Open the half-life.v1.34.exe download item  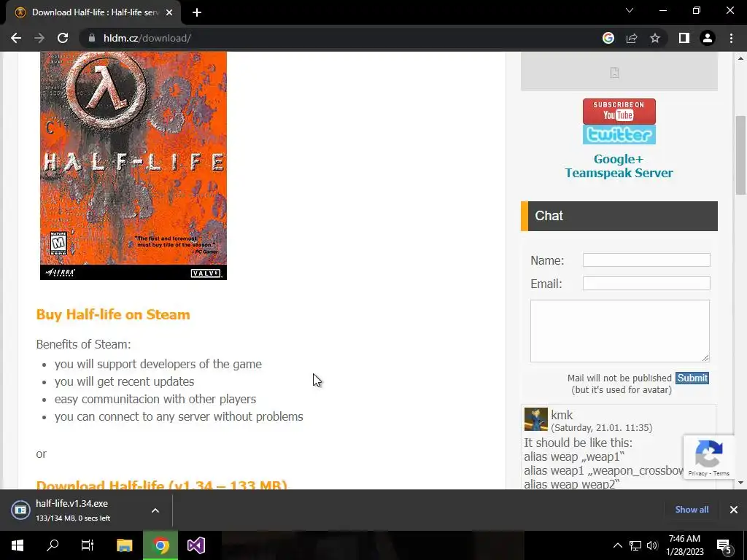[71, 510]
